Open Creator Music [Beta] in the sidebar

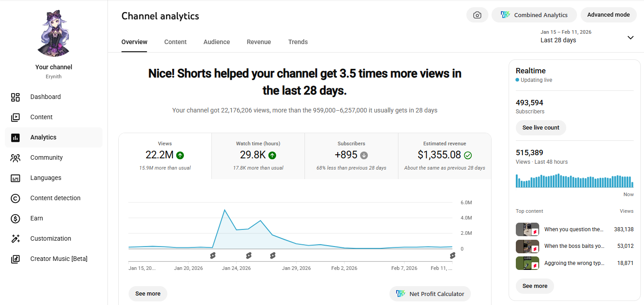pyautogui.click(x=54, y=259)
